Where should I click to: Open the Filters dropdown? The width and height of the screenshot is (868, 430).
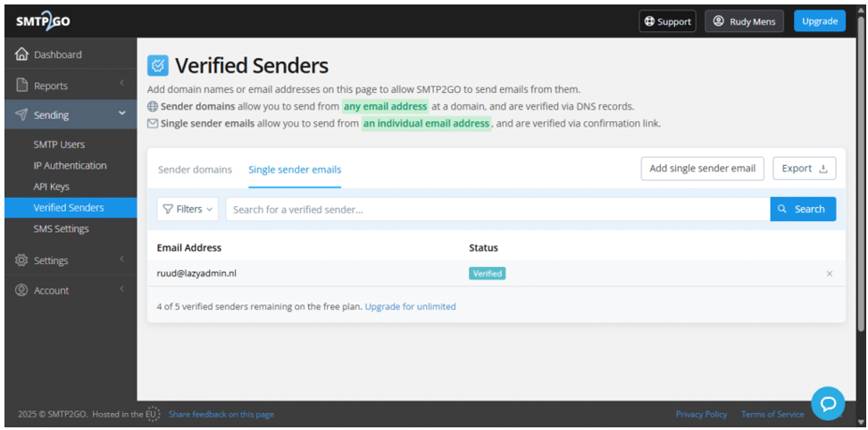188,209
